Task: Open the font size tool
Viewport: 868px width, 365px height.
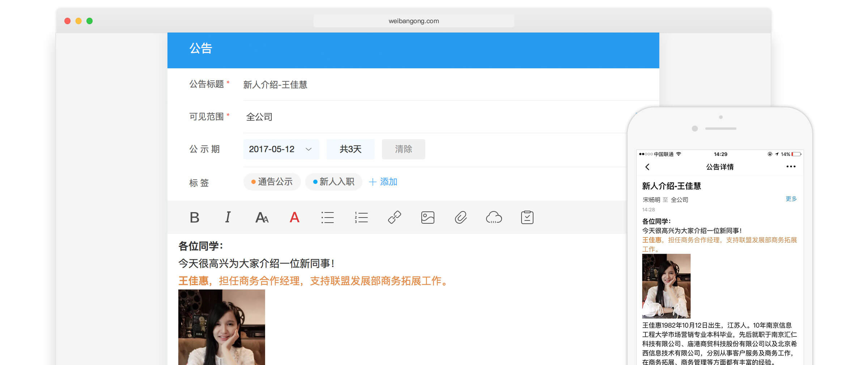Action: pyautogui.click(x=262, y=218)
